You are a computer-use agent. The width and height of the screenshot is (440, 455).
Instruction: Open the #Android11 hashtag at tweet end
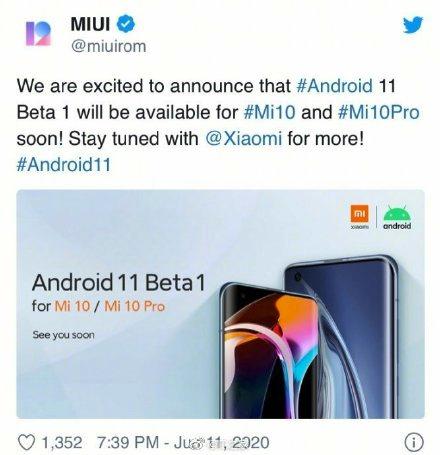[63, 165]
